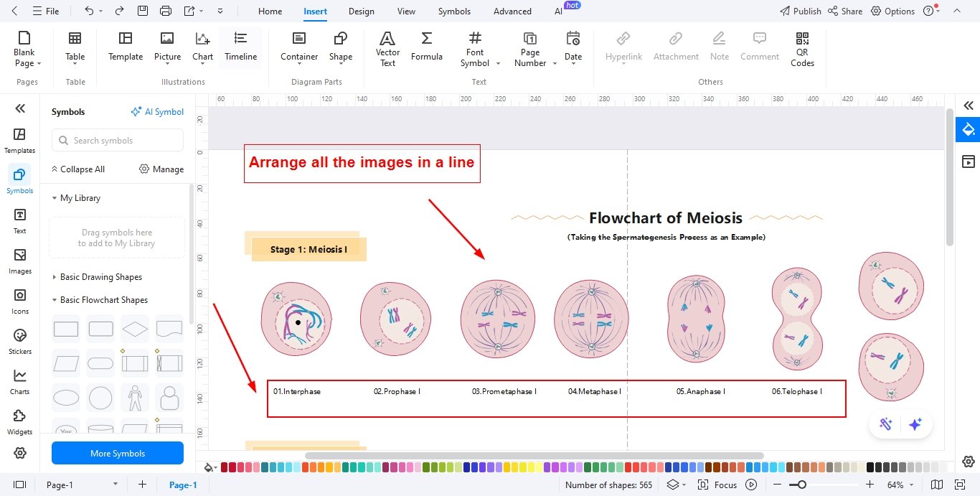Open the presentation panel icon on right
This screenshot has width=980, height=496.
pyautogui.click(x=969, y=162)
